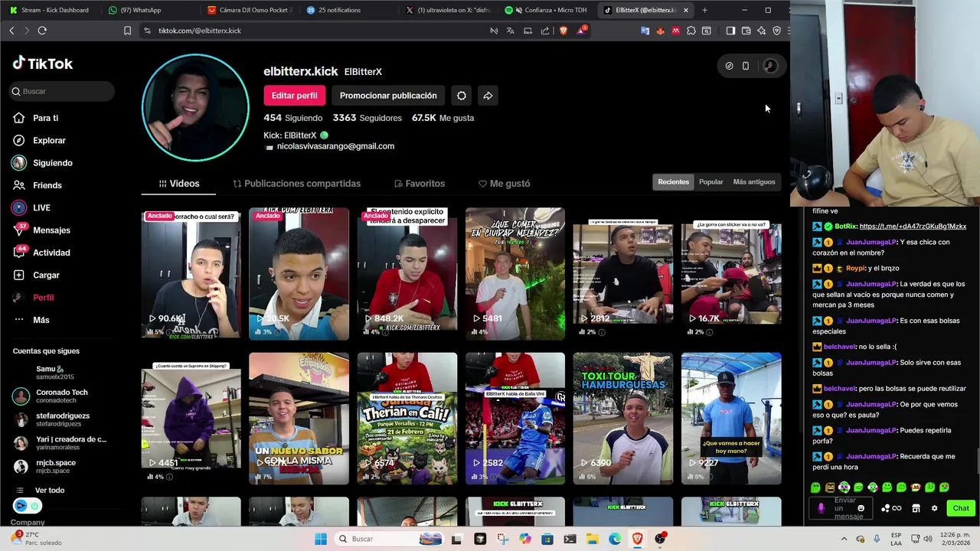Open Actividad notifications in sidebar

[41, 253]
